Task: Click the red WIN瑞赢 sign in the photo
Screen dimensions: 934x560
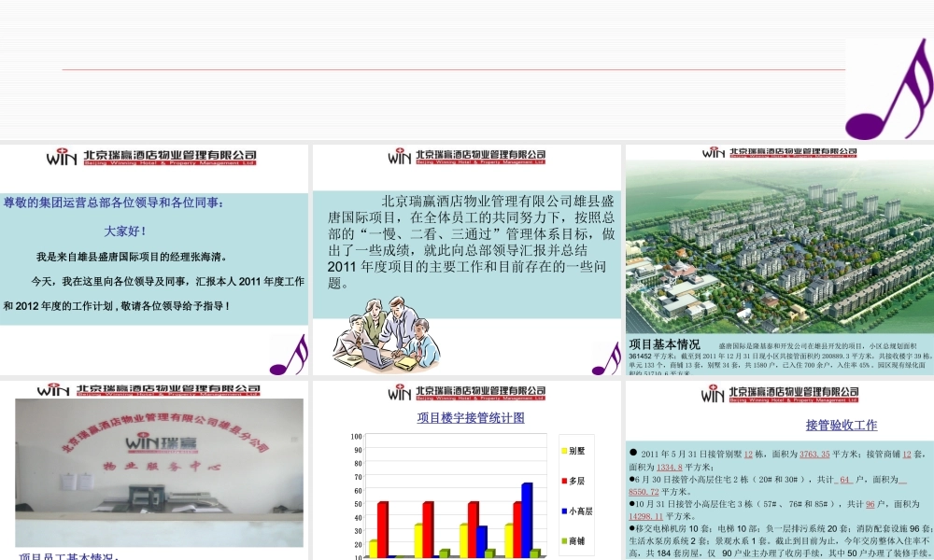Action: point(161,444)
